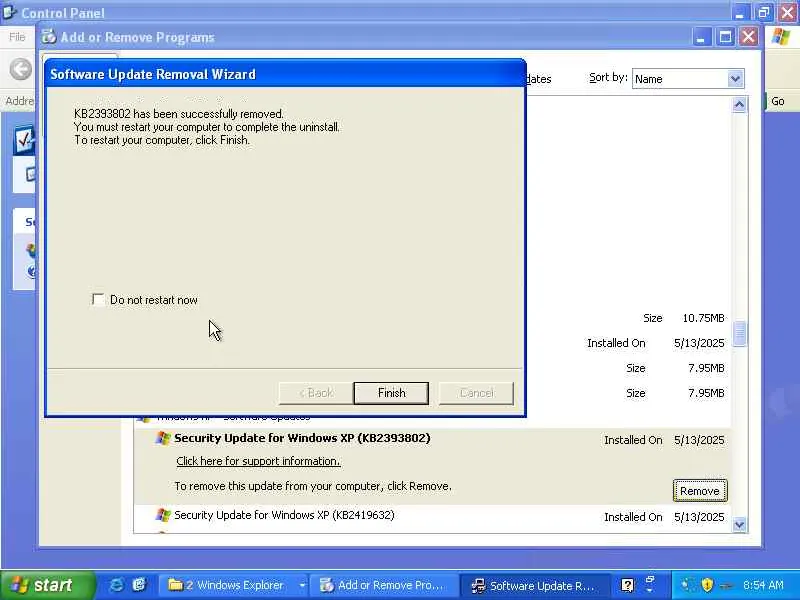The width and height of the screenshot is (800, 600).
Task: Open the Sort by Name dropdown
Action: click(x=735, y=79)
